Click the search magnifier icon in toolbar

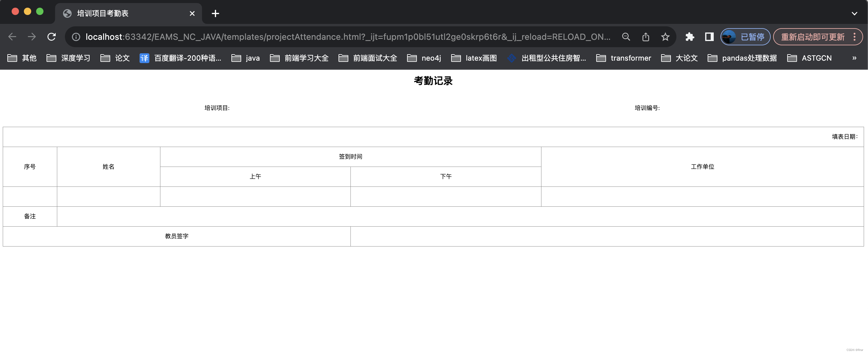pos(626,37)
